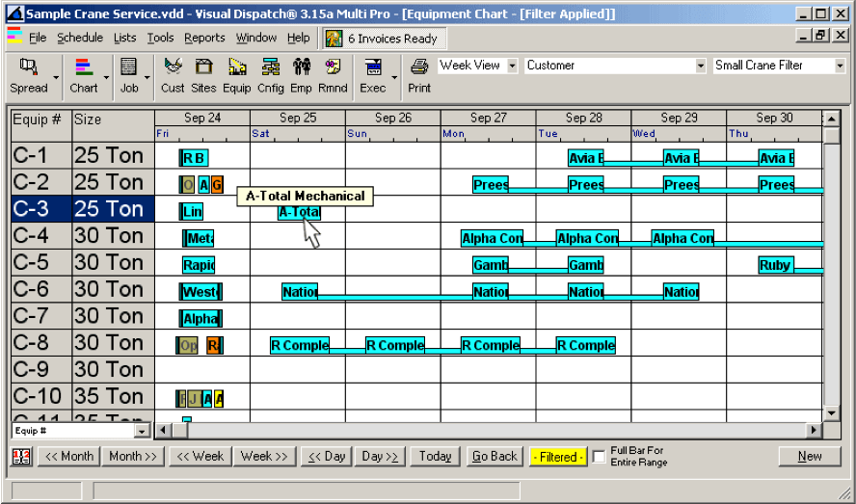Select the West job for C-6
Screen dimensions: 856x504
point(201,292)
